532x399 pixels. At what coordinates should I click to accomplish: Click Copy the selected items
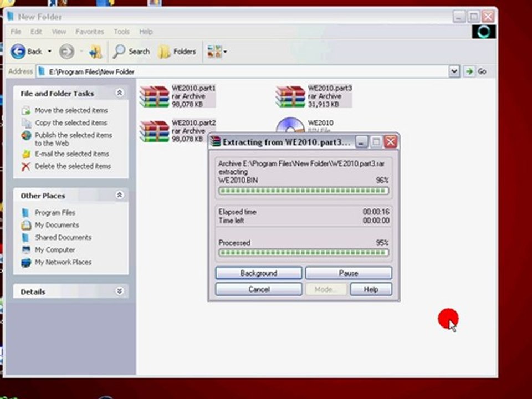(x=71, y=122)
